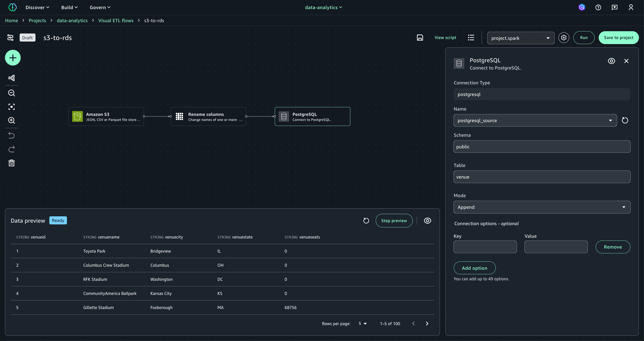Image resolution: width=644 pixels, height=341 pixels.
Task: Open the project.spark compute dropdown
Action: pyautogui.click(x=520, y=38)
